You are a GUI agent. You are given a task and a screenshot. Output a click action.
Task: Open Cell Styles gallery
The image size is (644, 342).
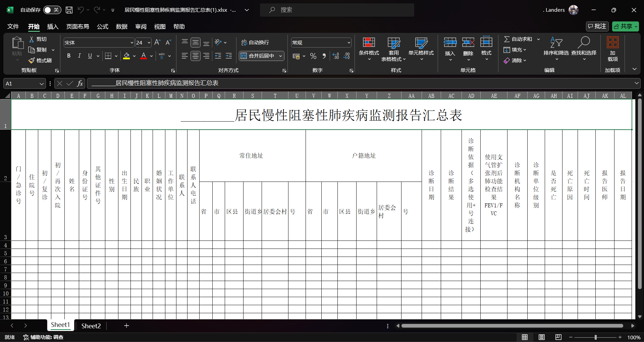click(421, 49)
